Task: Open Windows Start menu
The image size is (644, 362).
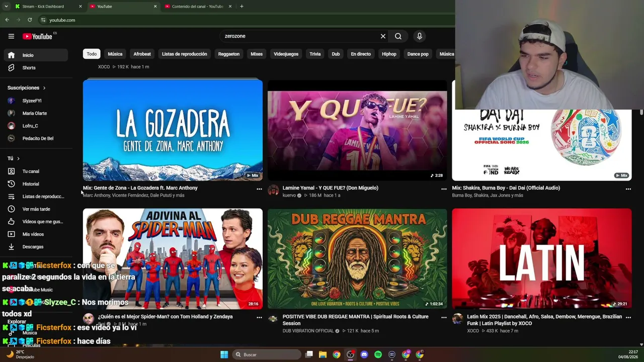Action: pyautogui.click(x=224, y=354)
